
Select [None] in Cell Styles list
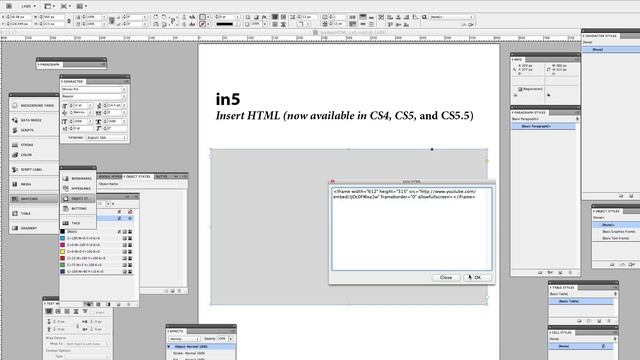coord(580,346)
